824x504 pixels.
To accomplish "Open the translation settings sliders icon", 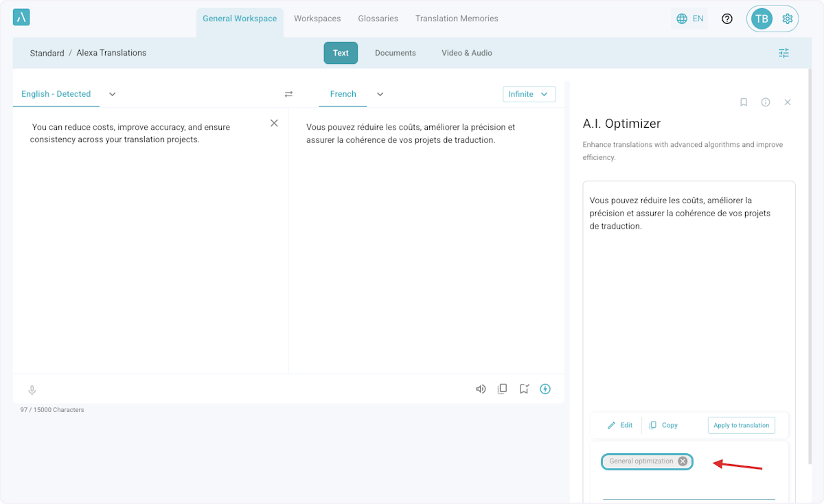I will click(783, 53).
